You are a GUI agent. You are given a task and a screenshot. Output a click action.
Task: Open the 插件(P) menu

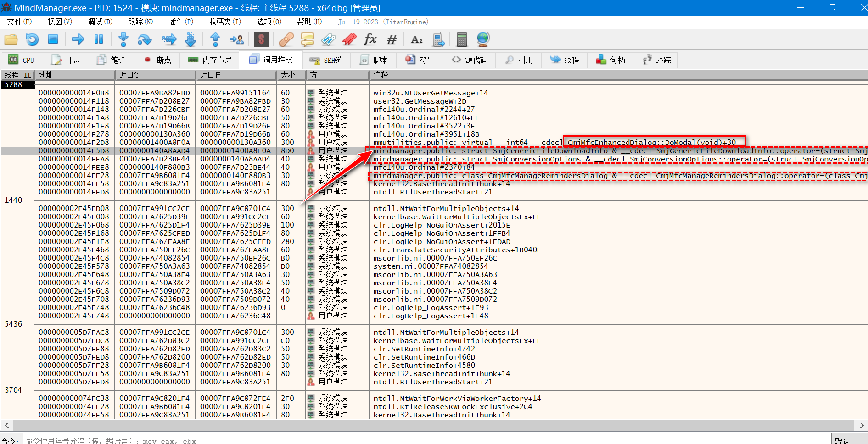point(181,22)
